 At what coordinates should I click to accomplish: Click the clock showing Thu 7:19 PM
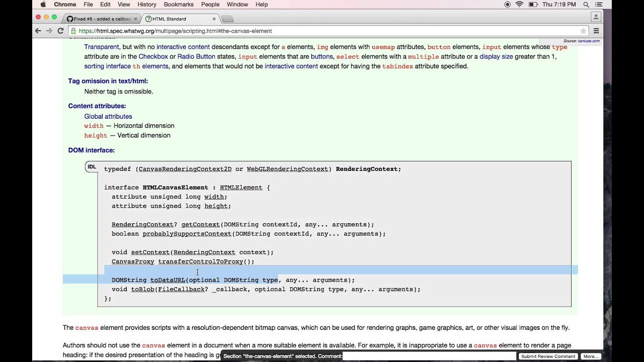coord(559,5)
